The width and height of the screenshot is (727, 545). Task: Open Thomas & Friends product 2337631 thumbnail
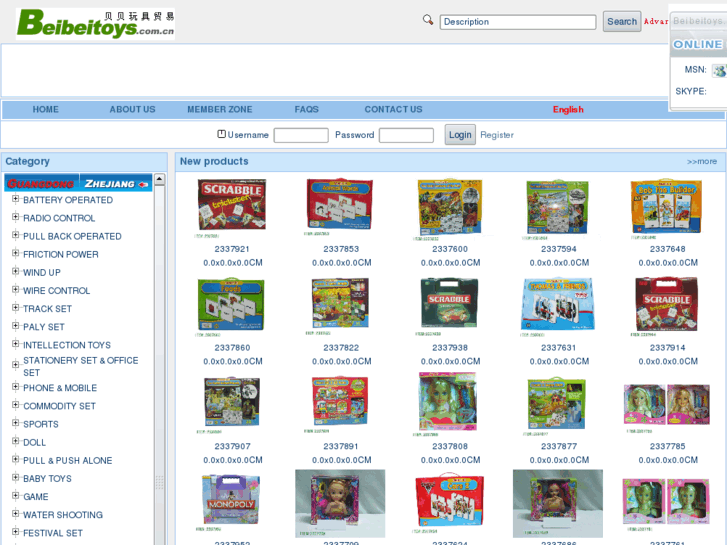(557, 304)
